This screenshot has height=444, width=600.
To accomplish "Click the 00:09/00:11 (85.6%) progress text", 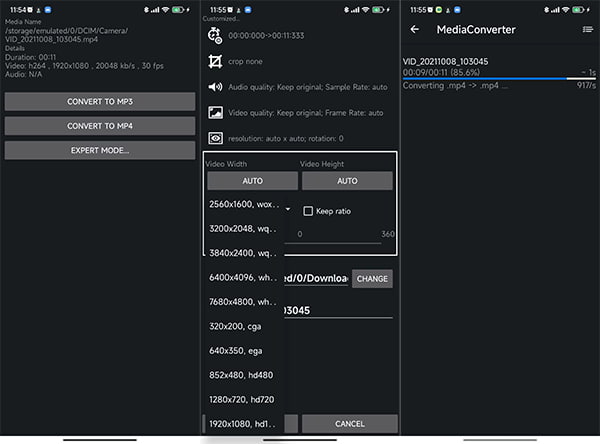I will coord(441,72).
